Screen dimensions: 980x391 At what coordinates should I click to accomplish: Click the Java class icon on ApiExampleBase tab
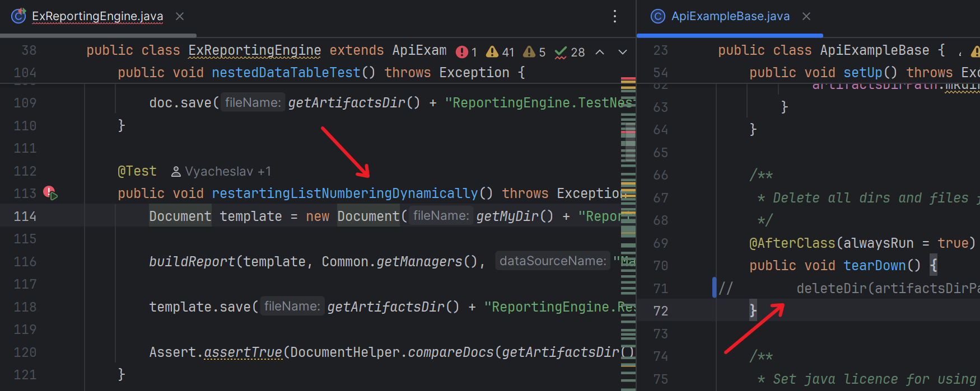point(657,16)
